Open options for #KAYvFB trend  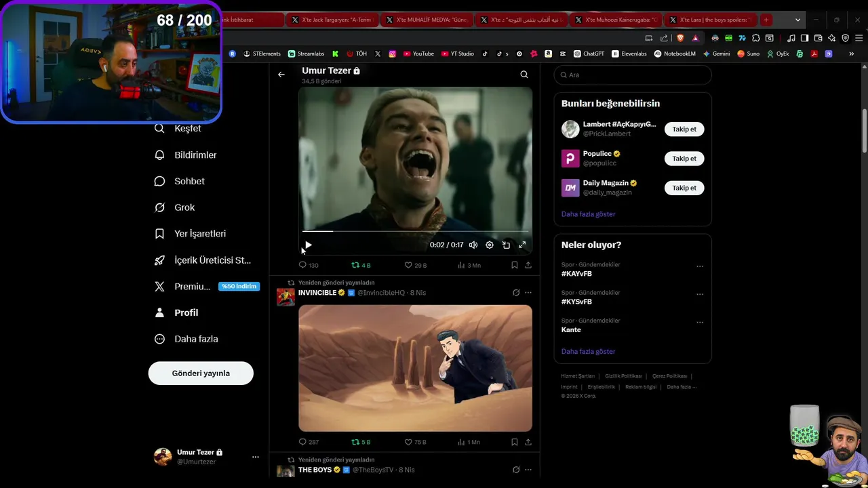(x=700, y=266)
